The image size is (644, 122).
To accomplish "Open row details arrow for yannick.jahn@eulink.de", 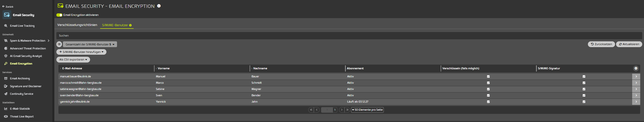I will pos(636,102).
